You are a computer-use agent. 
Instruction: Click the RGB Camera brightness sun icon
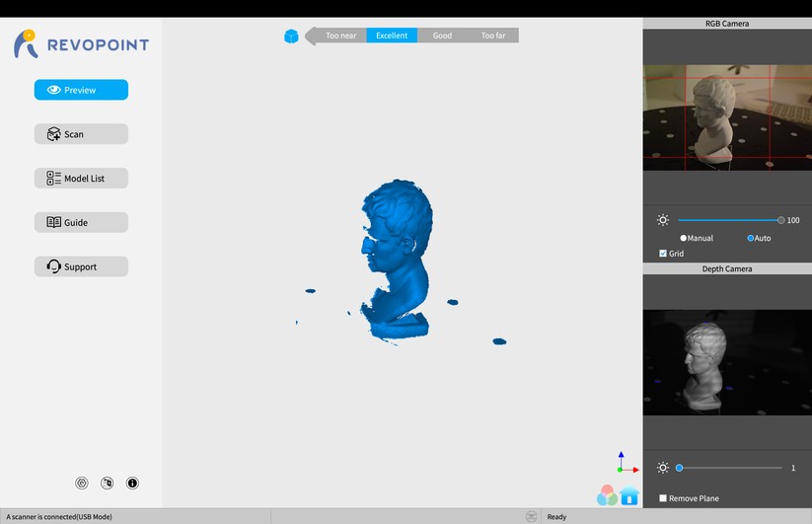pos(662,220)
